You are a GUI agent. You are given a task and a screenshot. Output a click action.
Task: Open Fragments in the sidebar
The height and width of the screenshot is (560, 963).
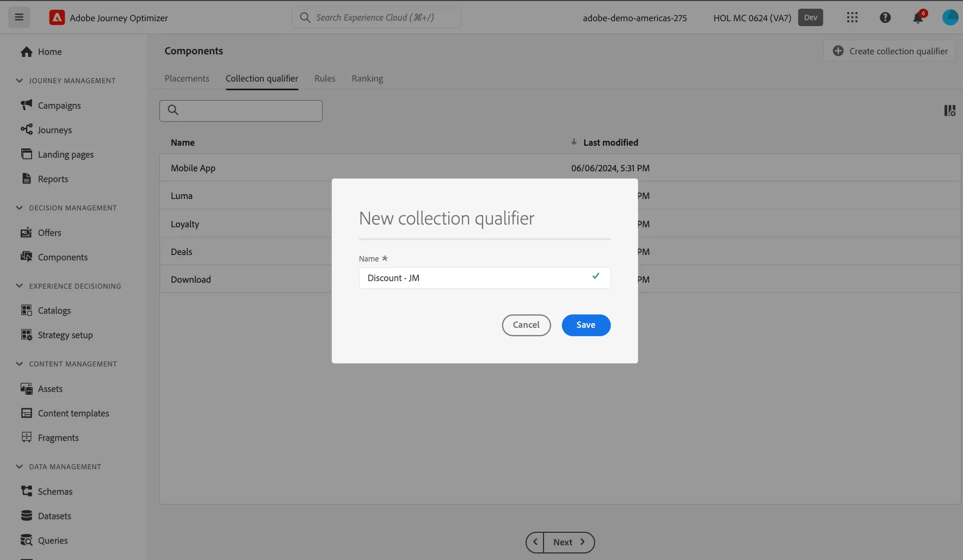[50, 438]
